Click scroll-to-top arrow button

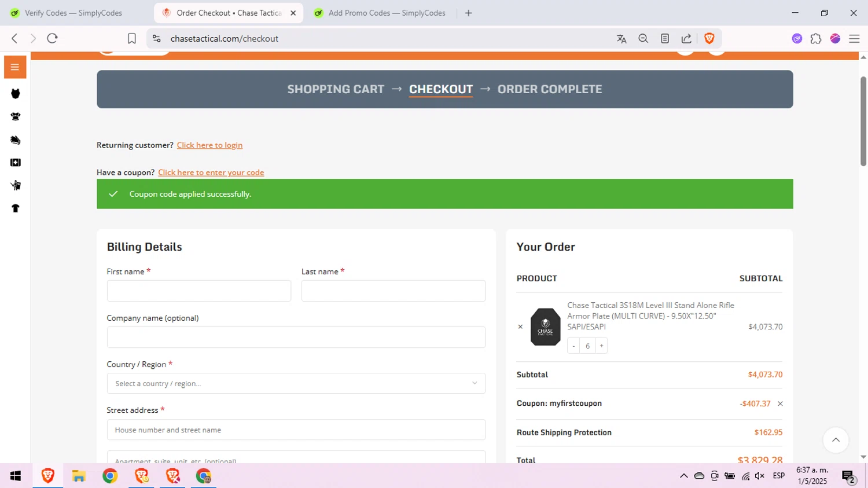[836, 441]
